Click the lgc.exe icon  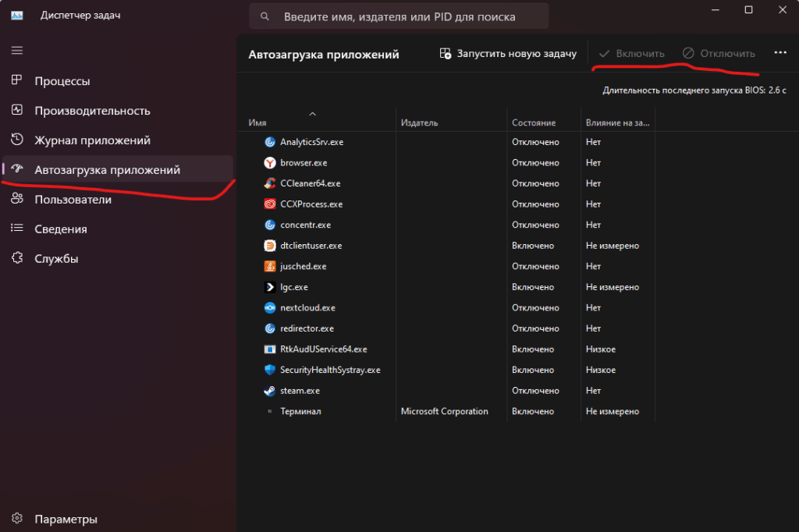(269, 287)
